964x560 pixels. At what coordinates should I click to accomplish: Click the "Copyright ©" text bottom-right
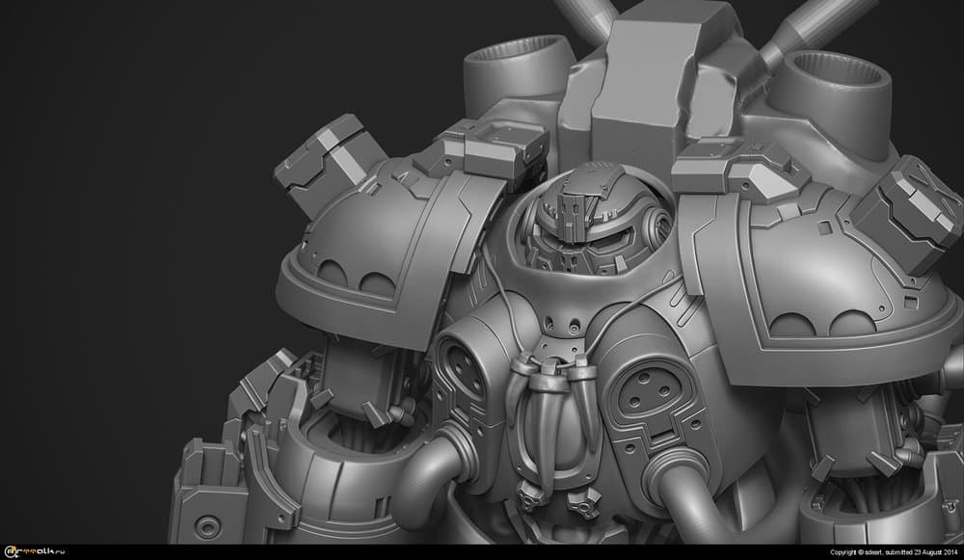tap(845, 552)
